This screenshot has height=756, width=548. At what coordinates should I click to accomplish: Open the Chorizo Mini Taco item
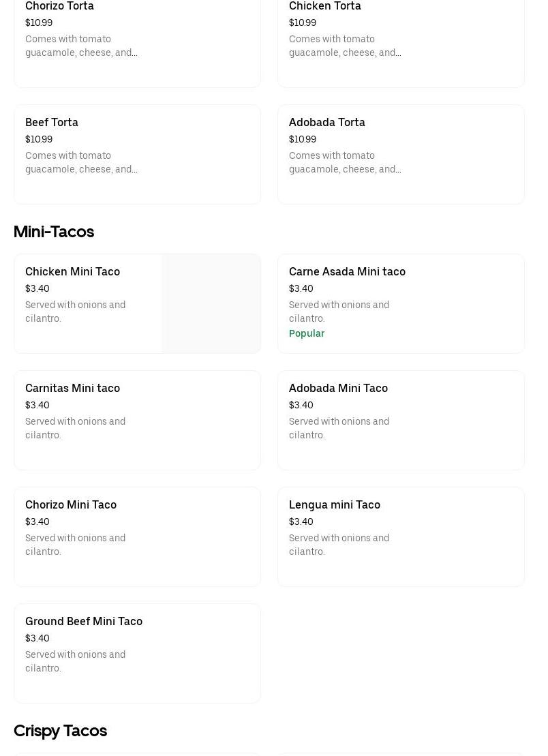tap(136, 536)
